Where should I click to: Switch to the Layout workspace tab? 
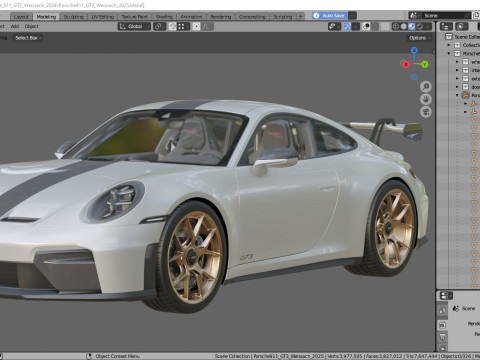coord(21,16)
